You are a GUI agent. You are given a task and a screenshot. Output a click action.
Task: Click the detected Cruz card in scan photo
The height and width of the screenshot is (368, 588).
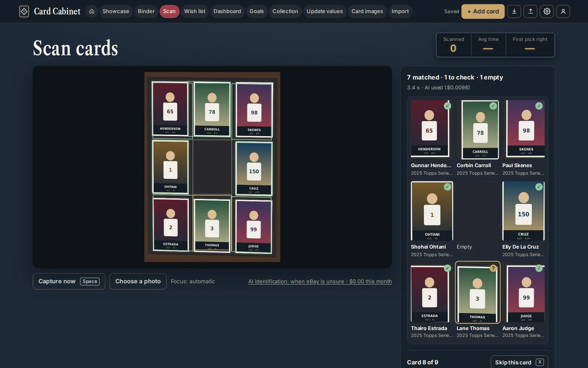tap(254, 169)
